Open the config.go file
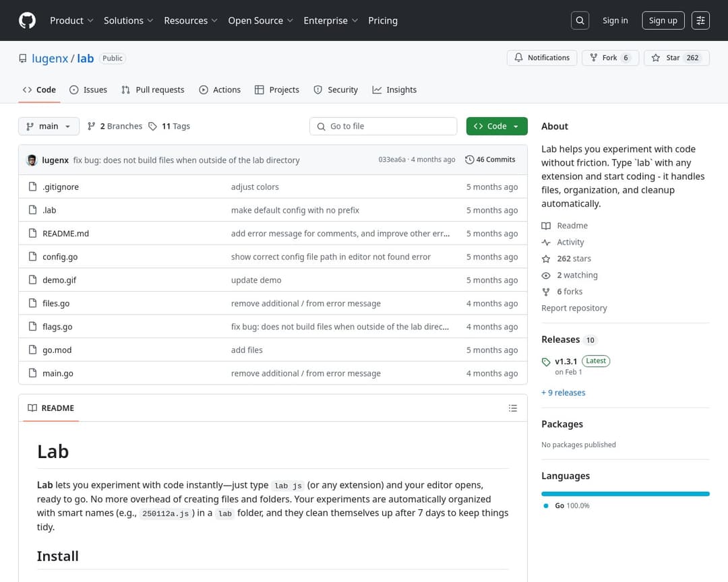 [x=60, y=257]
